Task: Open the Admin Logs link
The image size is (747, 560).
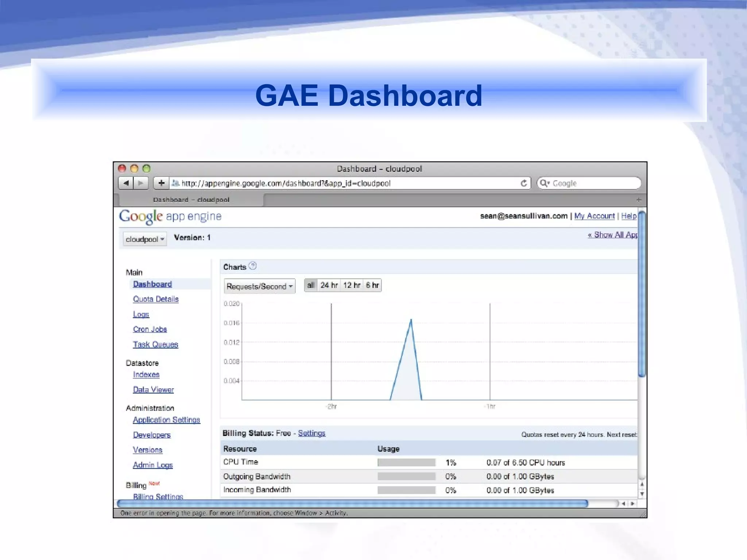Action: [153, 465]
